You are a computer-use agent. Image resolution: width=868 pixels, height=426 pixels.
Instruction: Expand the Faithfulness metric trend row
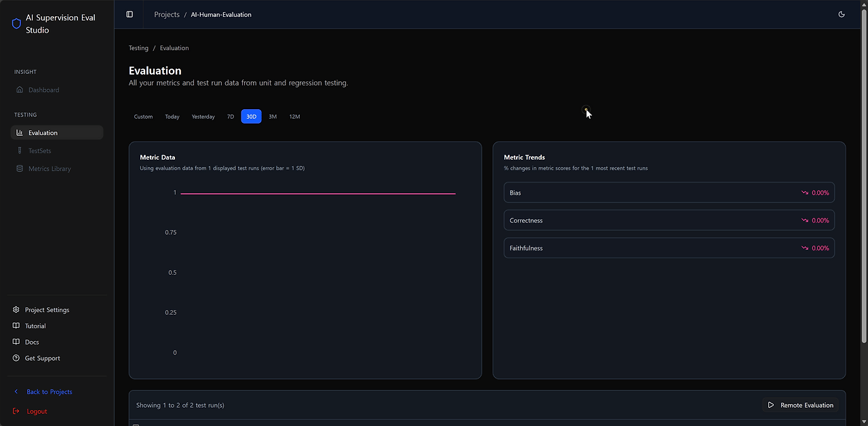click(x=669, y=248)
